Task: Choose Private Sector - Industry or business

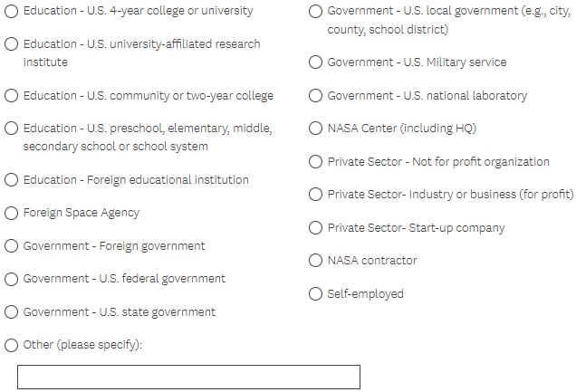Action: tap(315, 195)
